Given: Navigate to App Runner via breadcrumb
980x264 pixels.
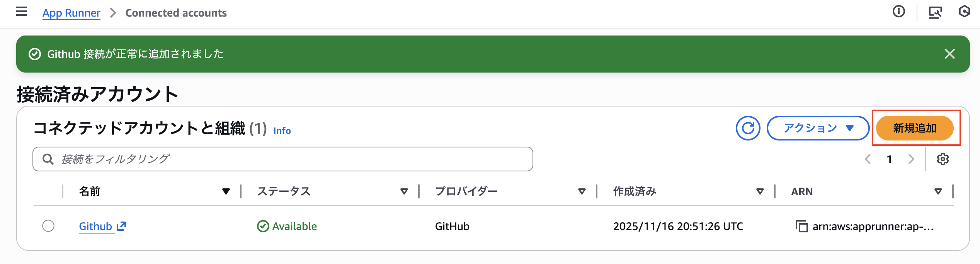Looking at the screenshot, I should click(x=71, y=13).
